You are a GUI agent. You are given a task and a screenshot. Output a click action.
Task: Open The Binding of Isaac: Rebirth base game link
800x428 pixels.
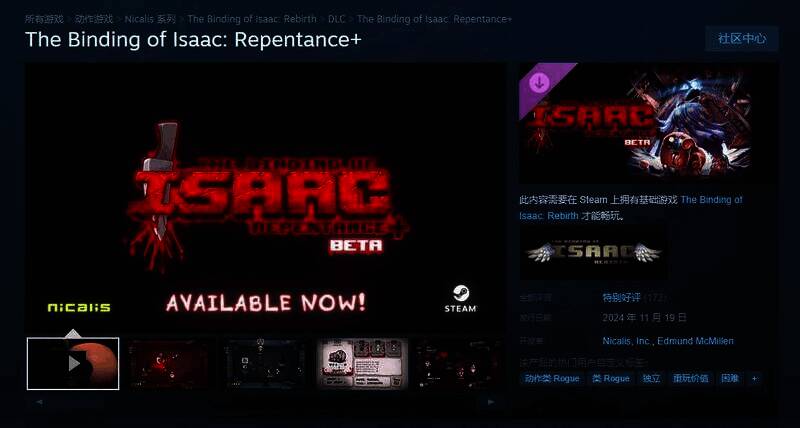(631, 208)
